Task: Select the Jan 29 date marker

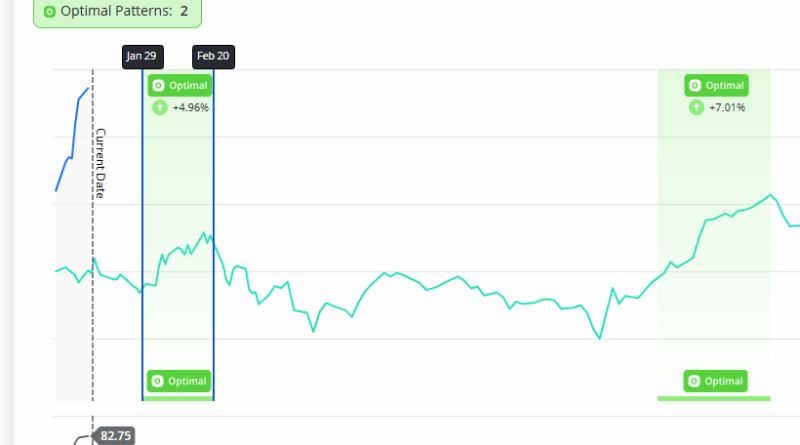Action: 141,56
